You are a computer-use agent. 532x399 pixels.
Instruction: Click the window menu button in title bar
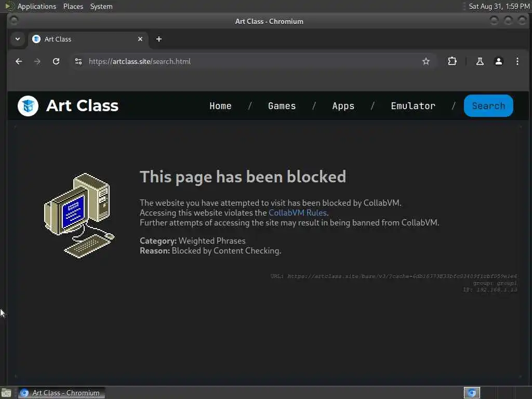click(x=14, y=21)
